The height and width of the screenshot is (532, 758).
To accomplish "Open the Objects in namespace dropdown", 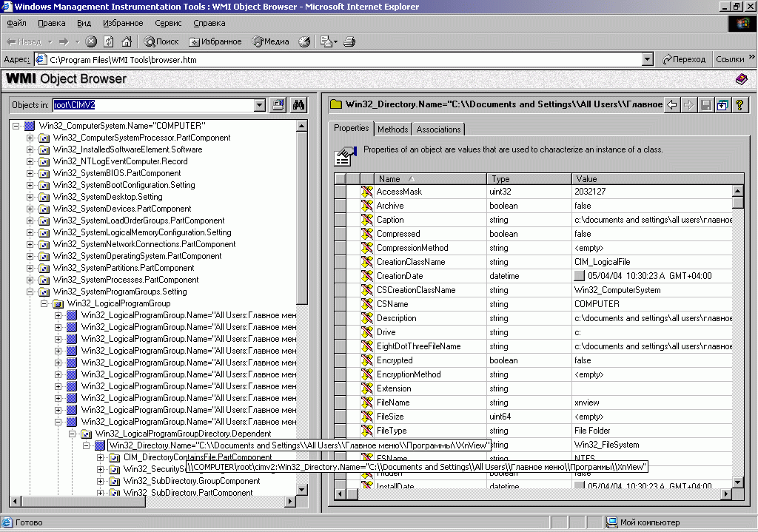I will click(260, 105).
